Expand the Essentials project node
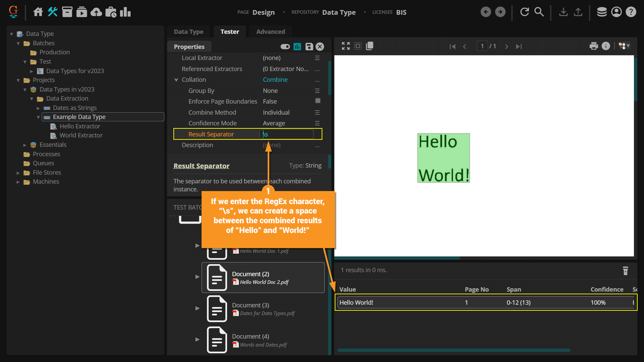 click(25, 145)
